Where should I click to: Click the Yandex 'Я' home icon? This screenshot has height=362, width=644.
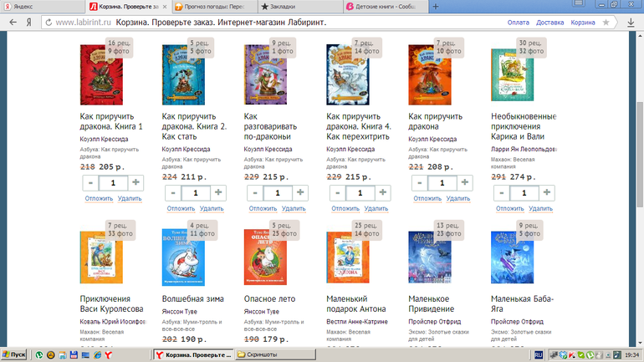pos(28,23)
